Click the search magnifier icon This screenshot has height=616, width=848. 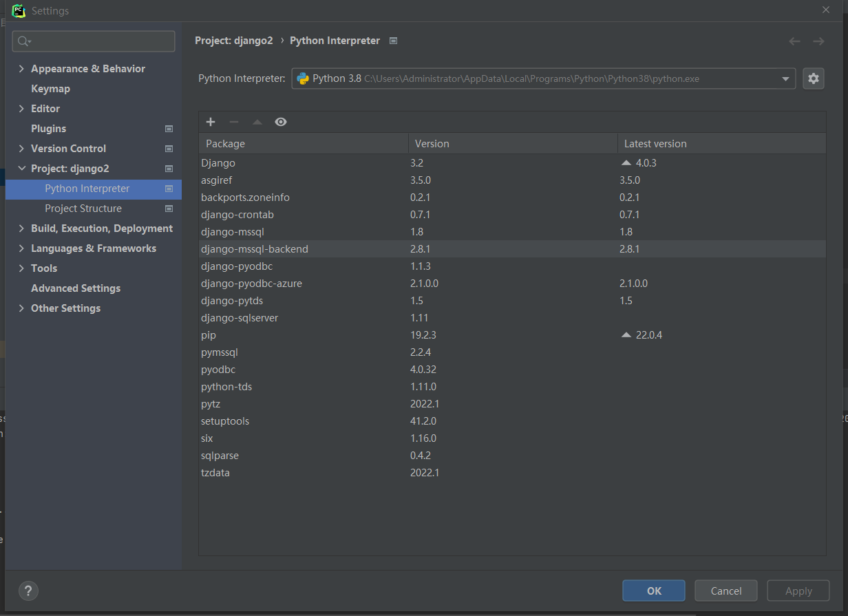click(24, 41)
